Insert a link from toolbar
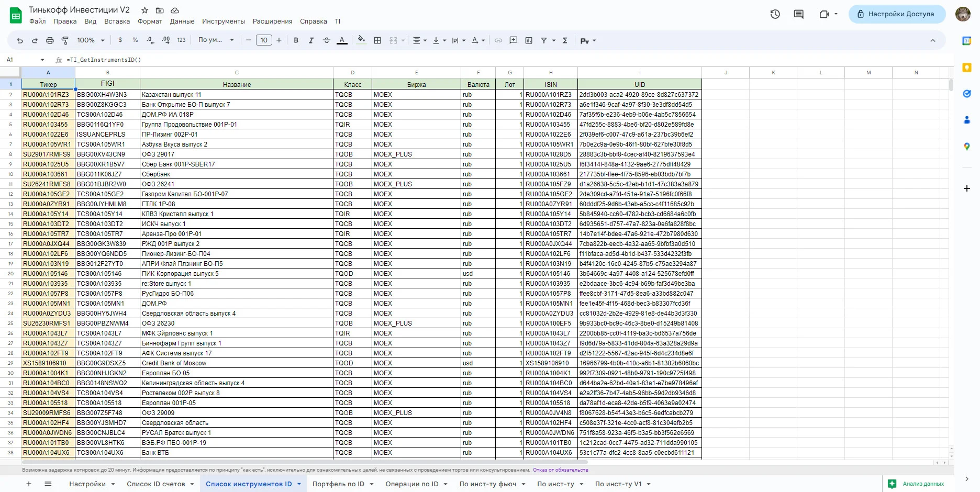 click(498, 40)
